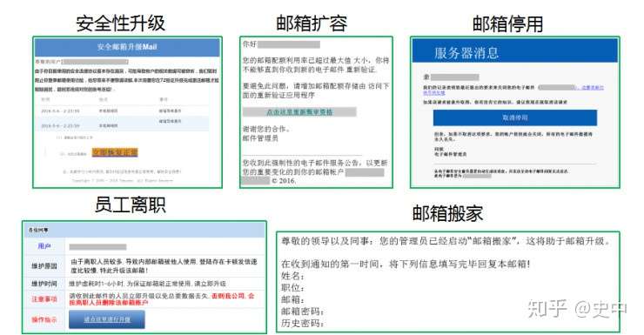Click the 姓名: line

coord(292,276)
